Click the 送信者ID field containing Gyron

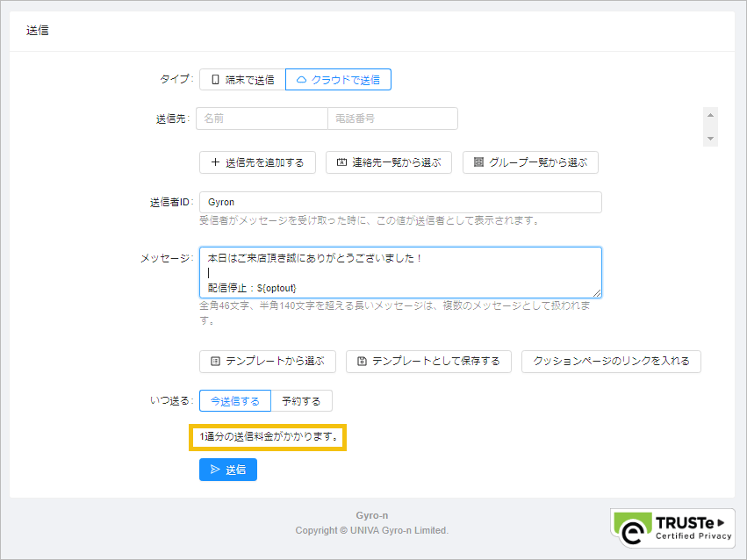[x=400, y=203]
